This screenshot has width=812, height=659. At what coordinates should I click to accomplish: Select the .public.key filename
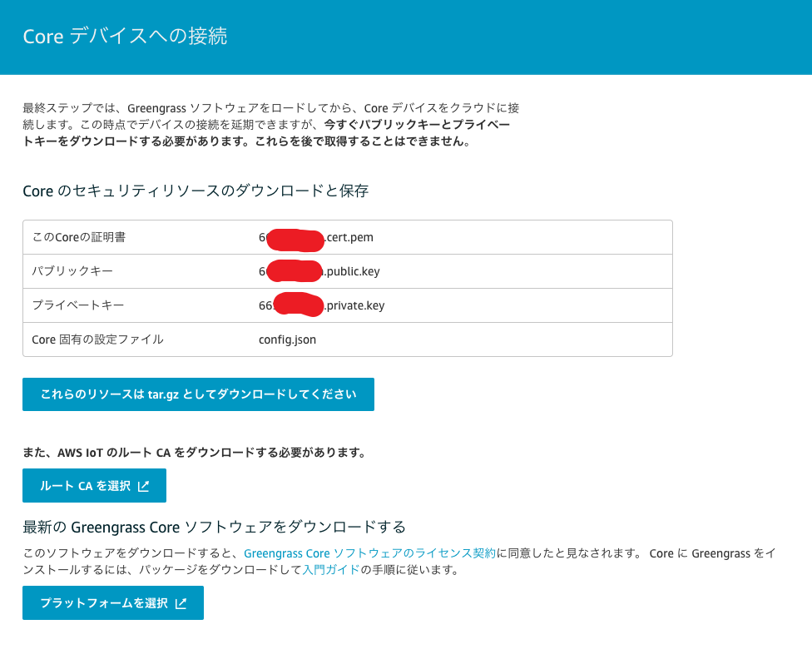319,271
